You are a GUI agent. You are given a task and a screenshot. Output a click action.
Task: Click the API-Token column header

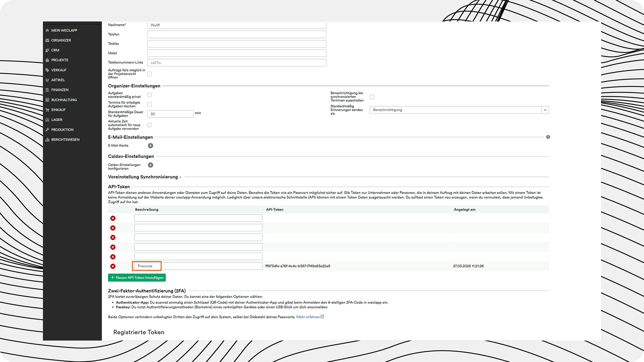coord(274,209)
